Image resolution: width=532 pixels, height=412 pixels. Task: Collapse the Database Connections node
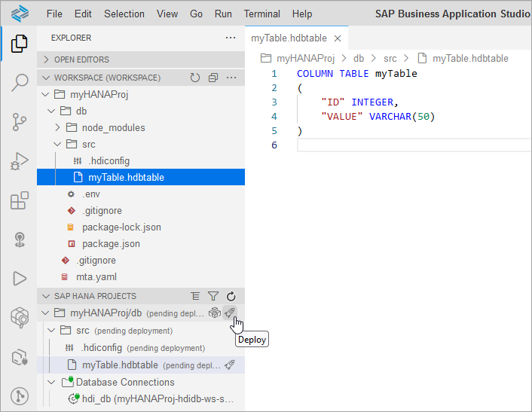51,382
